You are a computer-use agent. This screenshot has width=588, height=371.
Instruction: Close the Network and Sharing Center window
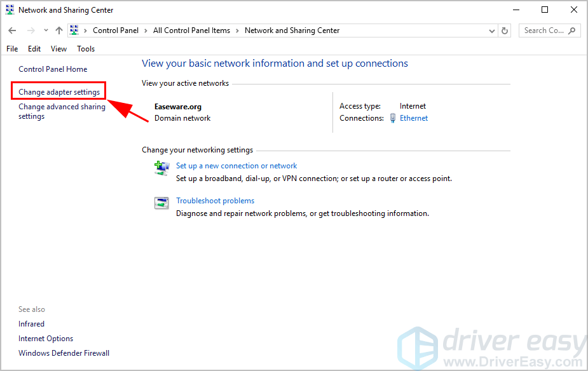[x=574, y=10]
